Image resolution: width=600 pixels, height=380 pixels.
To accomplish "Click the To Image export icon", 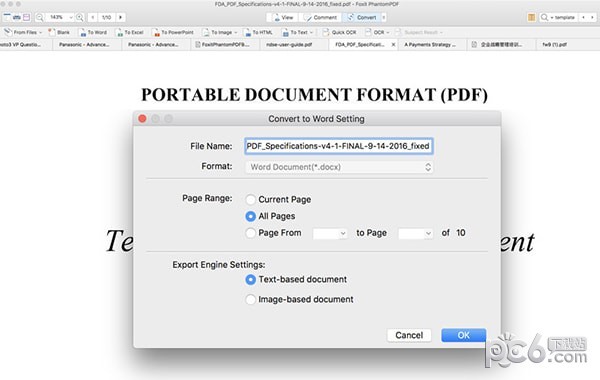I will pos(206,33).
